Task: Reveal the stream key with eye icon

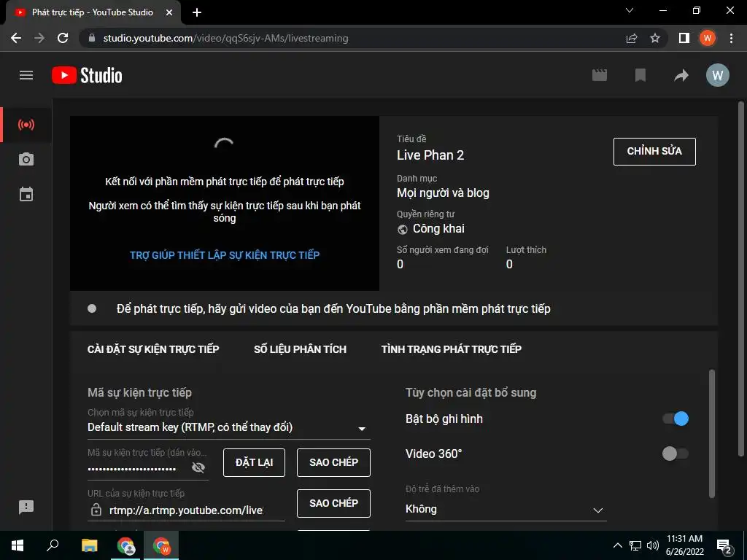Action: (198, 467)
